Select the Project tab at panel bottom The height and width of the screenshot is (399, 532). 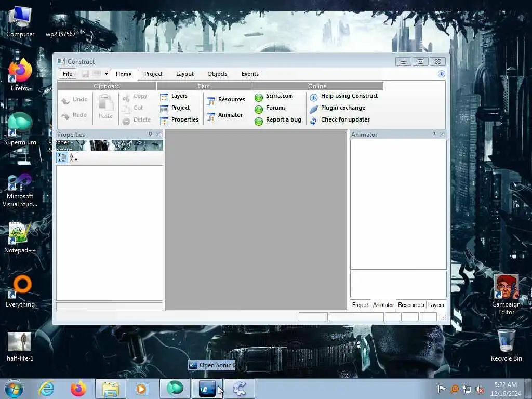(361, 305)
